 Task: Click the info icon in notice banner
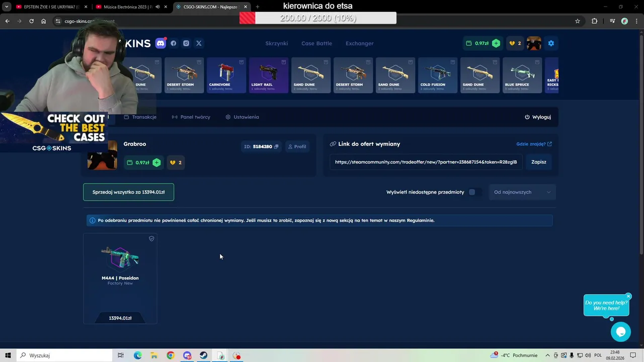click(x=92, y=220)
